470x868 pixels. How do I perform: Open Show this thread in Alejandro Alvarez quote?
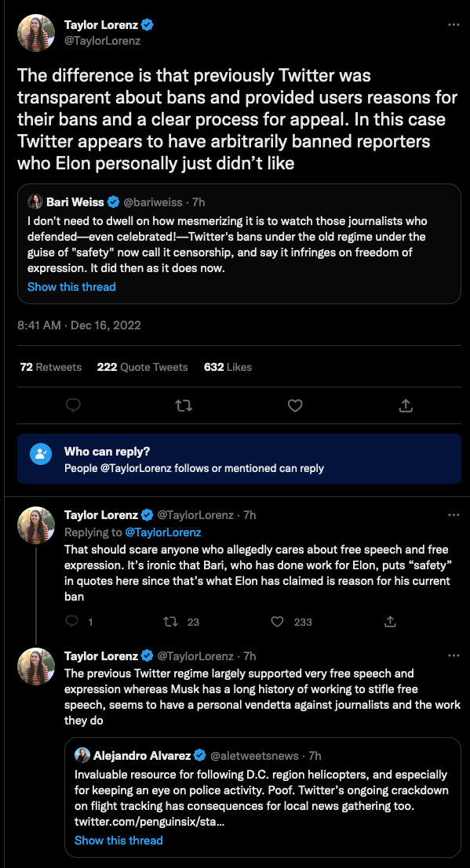(118, 841)
